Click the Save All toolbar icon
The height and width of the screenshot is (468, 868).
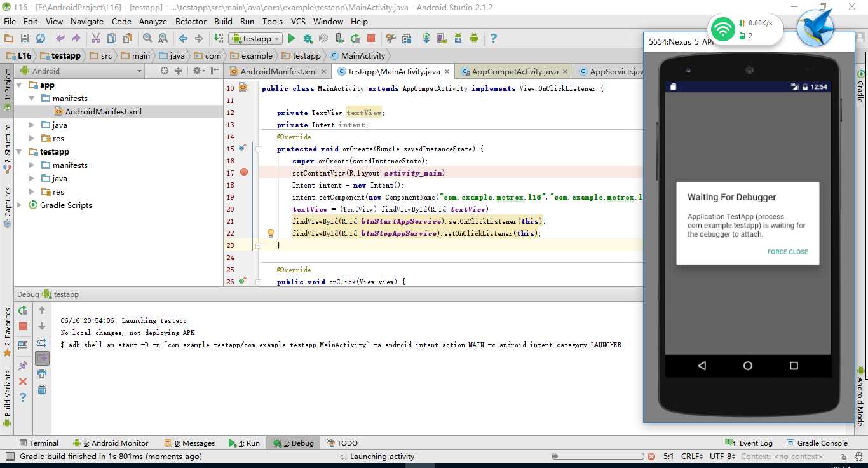(25, 38)
